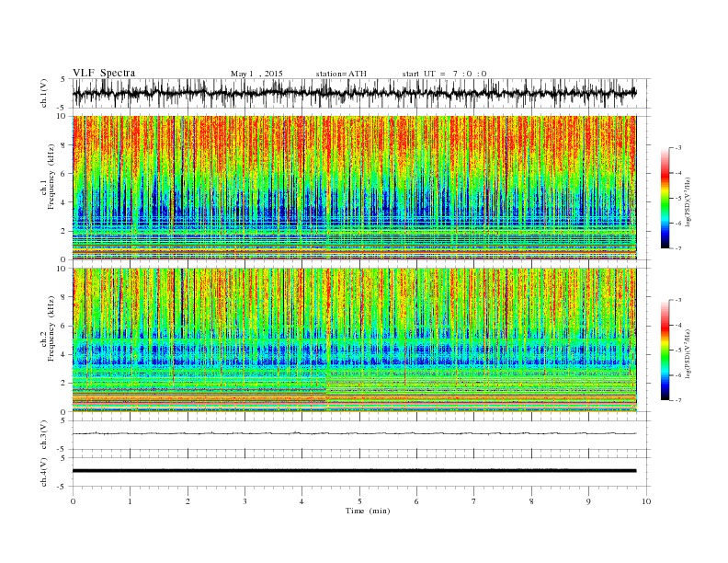
Task: Click inside the ch.1 spectrogram panel
Action: (x=354, y=188)
